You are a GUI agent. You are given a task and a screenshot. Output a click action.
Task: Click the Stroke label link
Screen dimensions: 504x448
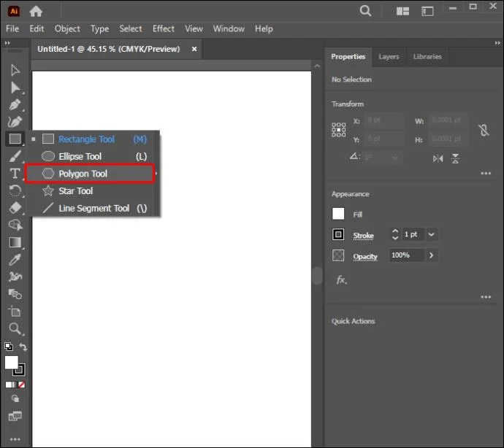[x=363, y=236]
